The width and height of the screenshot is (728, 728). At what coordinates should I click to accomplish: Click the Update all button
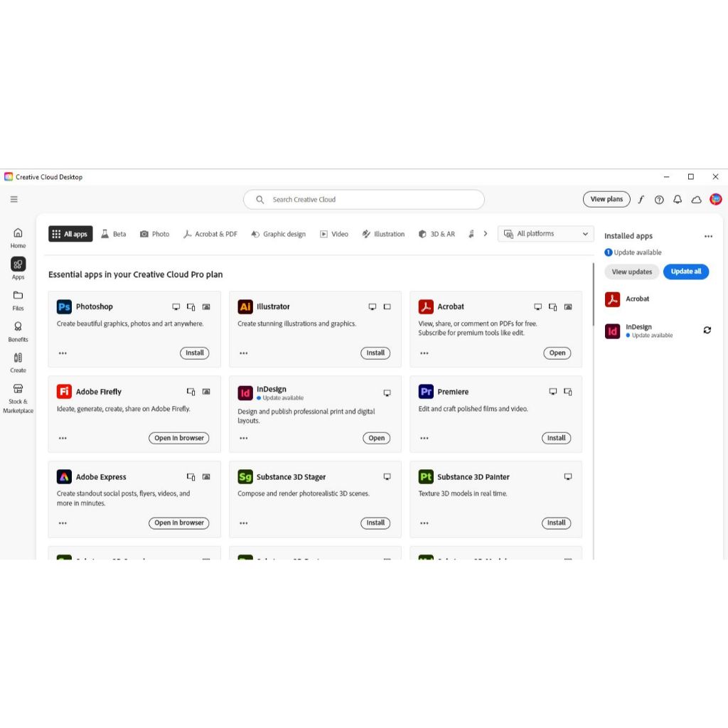click(x=685, y=272)
